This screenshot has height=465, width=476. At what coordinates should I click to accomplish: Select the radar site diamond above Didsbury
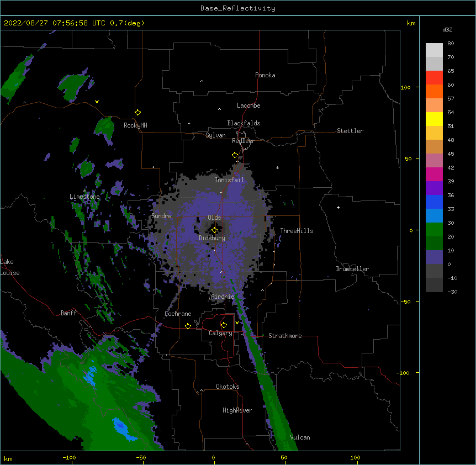coord(214,230)
